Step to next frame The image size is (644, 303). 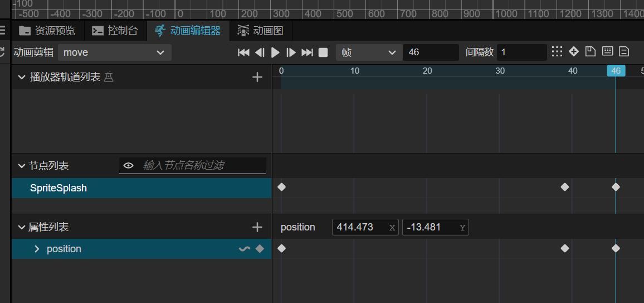[x=291, y=52]
